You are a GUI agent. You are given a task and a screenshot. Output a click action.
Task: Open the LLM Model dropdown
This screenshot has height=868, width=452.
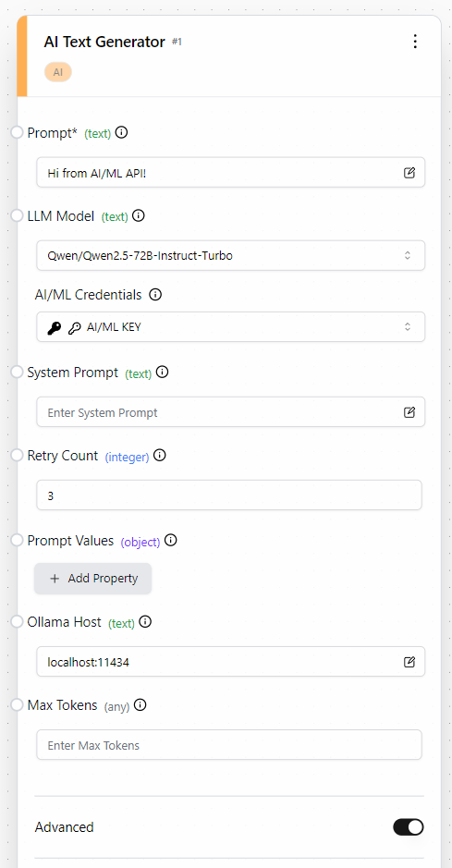click(x=231, y=256)
